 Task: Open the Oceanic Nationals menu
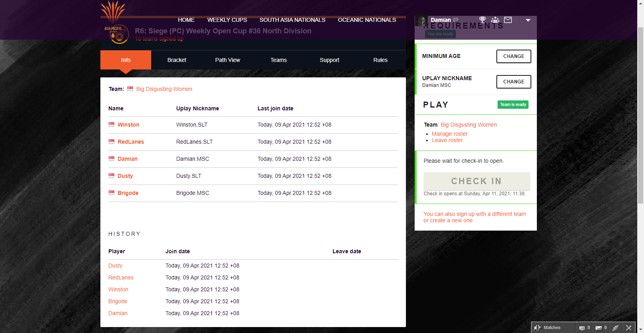tap(367, 20)
